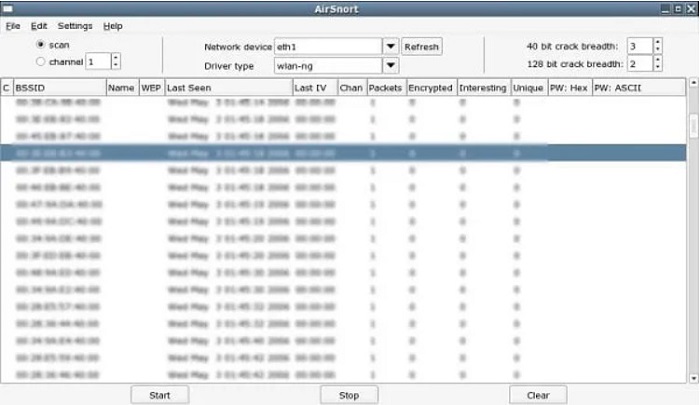Click the Clear button
The width and height of the screenshot is (700, 405).
point(538,395)
